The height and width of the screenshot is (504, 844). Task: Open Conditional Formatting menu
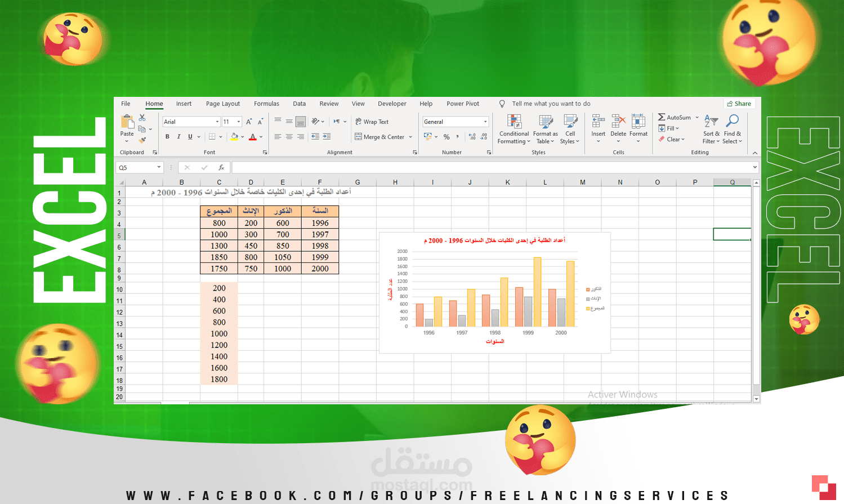click(514, 130)
